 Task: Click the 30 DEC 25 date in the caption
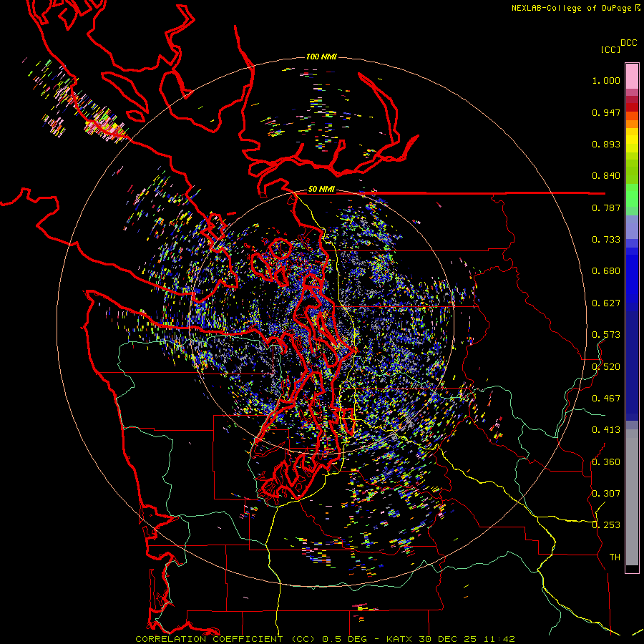point(448,639)
